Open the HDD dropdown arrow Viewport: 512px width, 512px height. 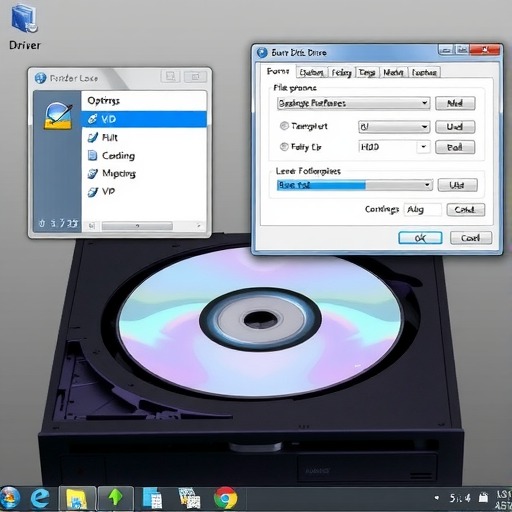click(423, 147)
